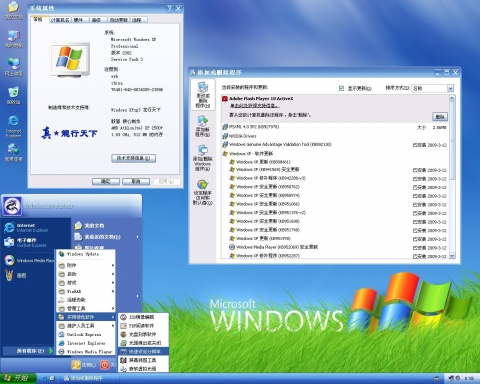
Task: Click the red shutdown icon in the Start menu
Action: 105,365
